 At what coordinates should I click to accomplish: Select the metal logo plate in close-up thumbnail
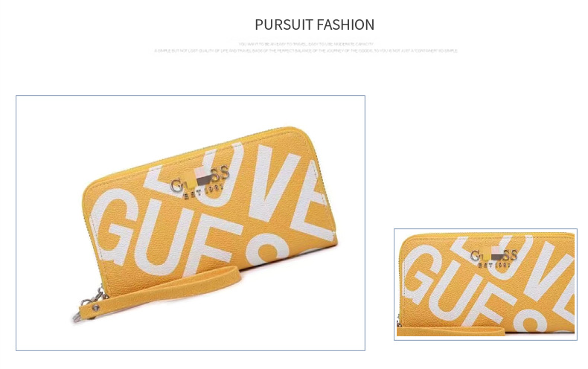click(494, 257)
